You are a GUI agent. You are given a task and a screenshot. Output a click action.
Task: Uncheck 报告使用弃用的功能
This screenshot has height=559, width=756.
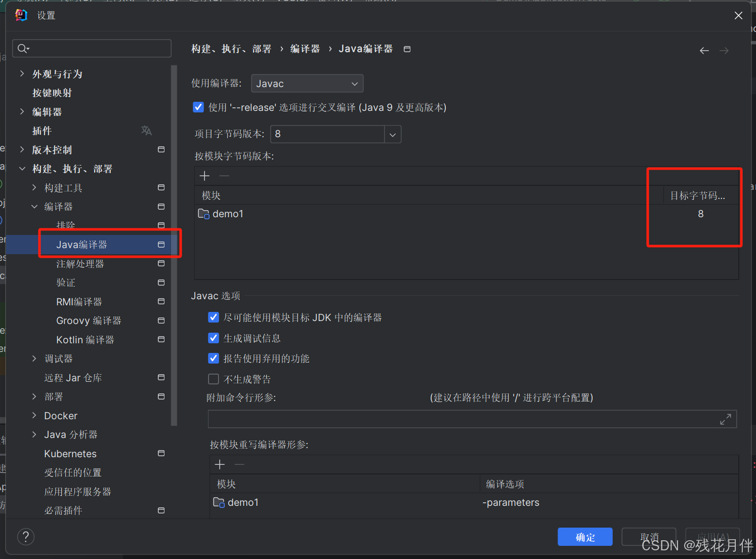coord(214,358)
